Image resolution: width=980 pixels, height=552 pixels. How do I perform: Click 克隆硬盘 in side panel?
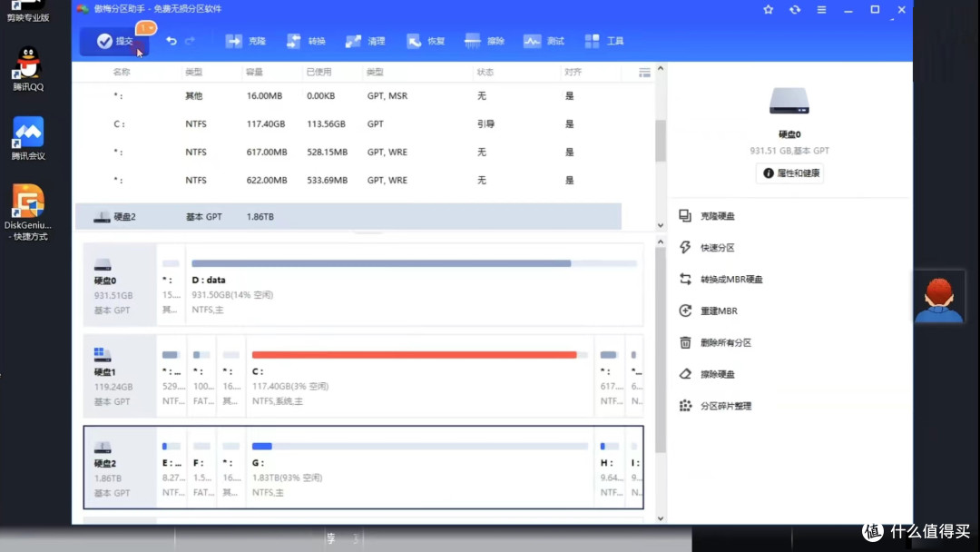point(718,216)
